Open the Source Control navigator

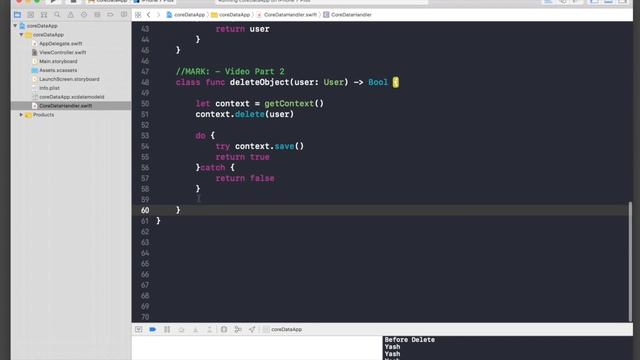pyautogui.click(x=31, y=15)
